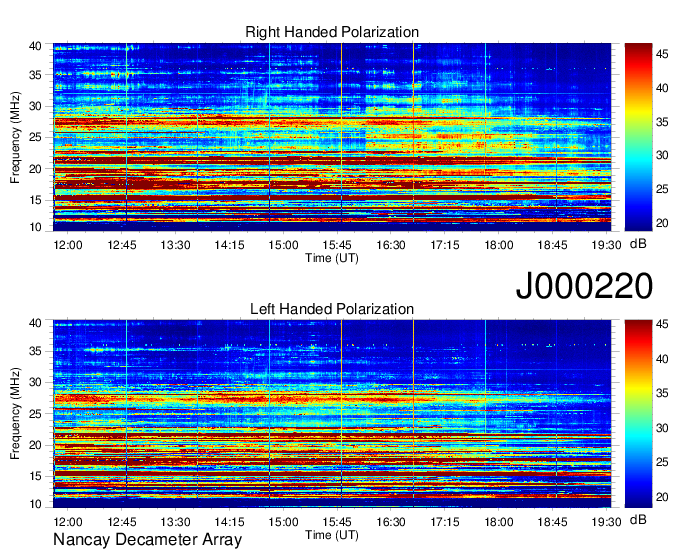Click 15 MHz tick of Right Handed plot

pyautogui.click(x=35, y=200)
